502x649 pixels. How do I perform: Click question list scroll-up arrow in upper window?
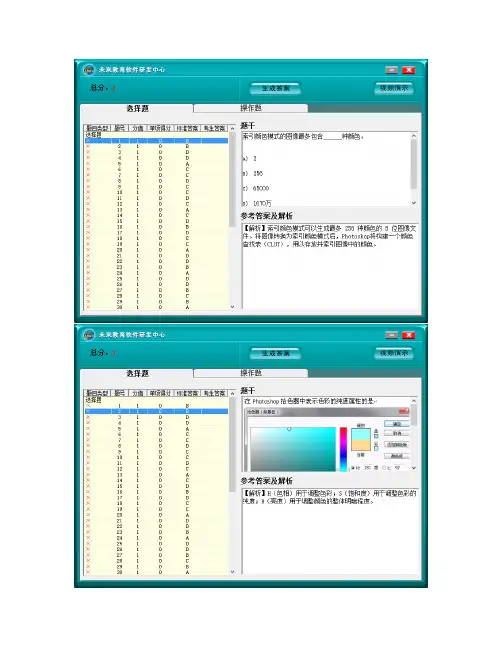click(x=232, y=128)
